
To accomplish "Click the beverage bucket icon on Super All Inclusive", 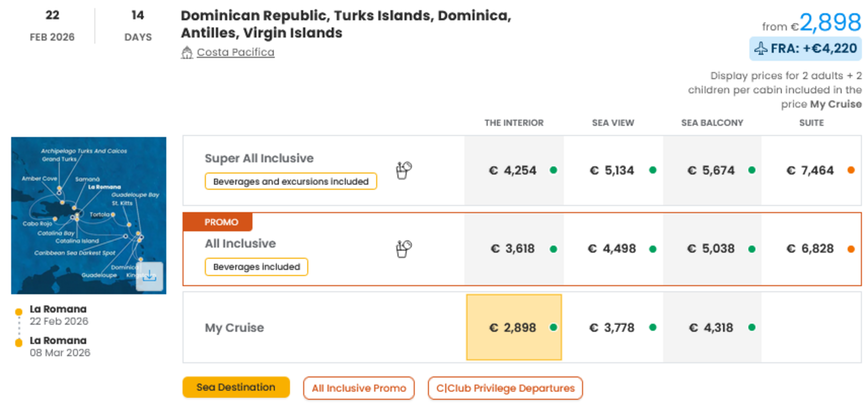I will coord(403,170).
